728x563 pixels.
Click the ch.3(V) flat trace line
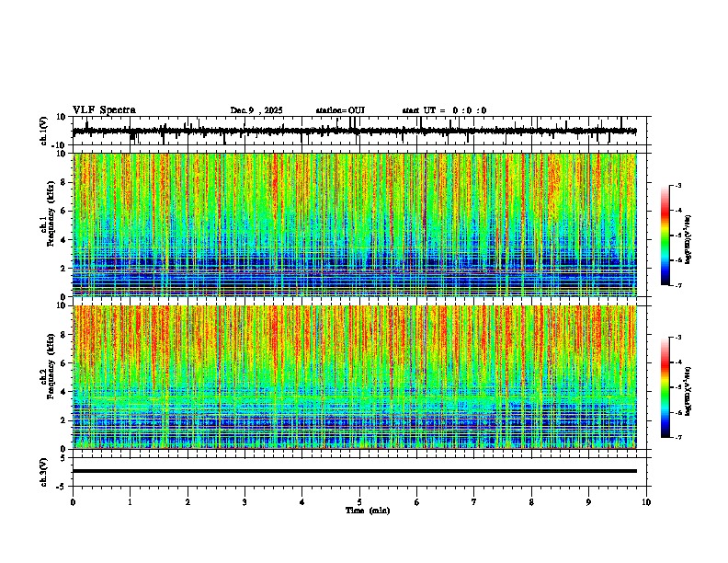(355, 471)
